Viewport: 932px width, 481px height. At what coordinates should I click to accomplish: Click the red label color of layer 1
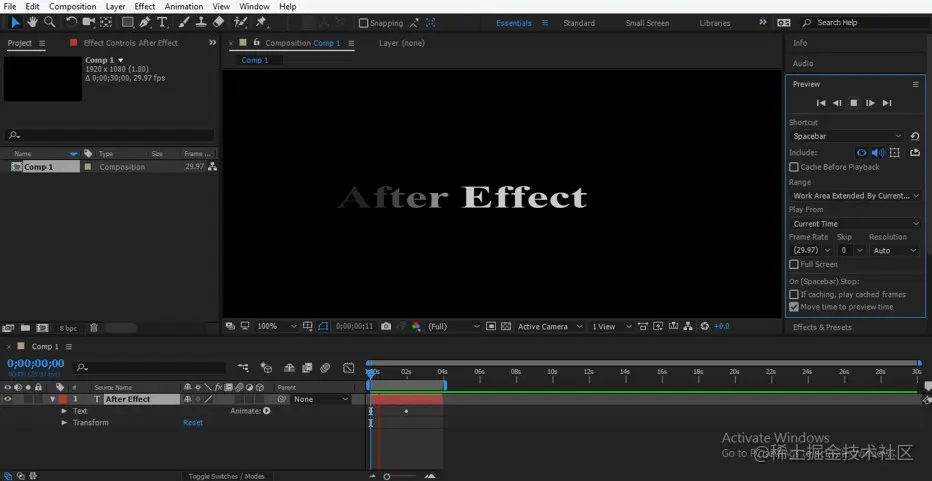[62, 400]
